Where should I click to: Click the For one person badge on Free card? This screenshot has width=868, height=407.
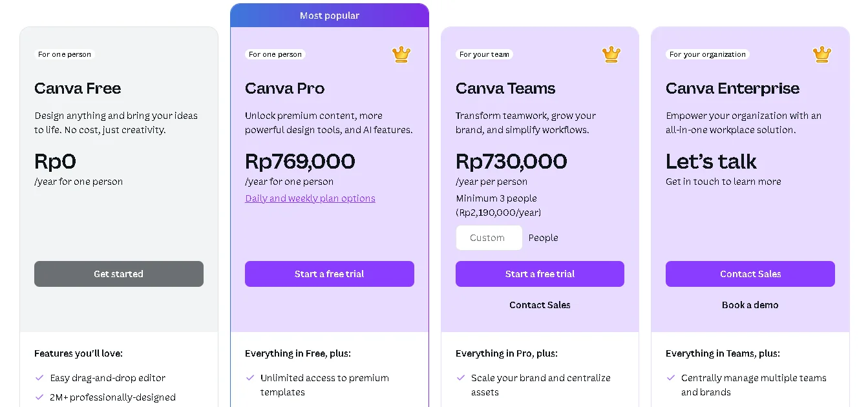click(x=65, y=54)
